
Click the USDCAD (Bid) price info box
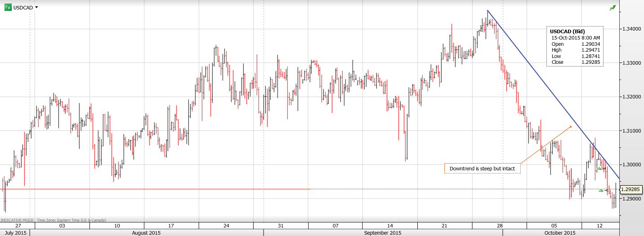point(575,47)
